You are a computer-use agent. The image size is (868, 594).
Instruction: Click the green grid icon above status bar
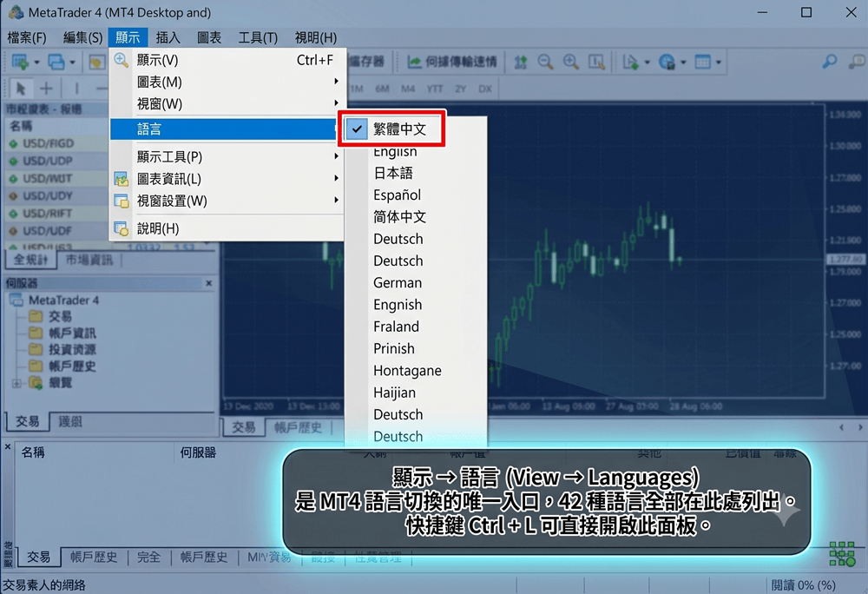point(842,553)
